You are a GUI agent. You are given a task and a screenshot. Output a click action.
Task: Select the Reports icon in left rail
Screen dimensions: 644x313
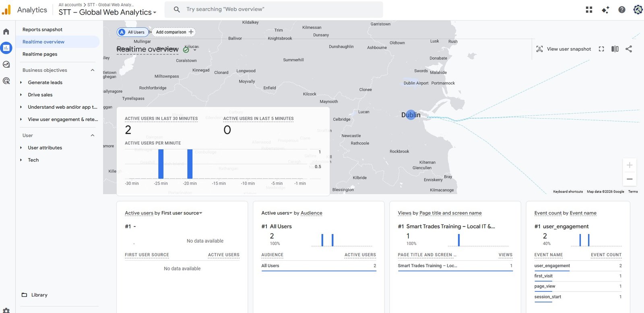(x=6, y=48)
